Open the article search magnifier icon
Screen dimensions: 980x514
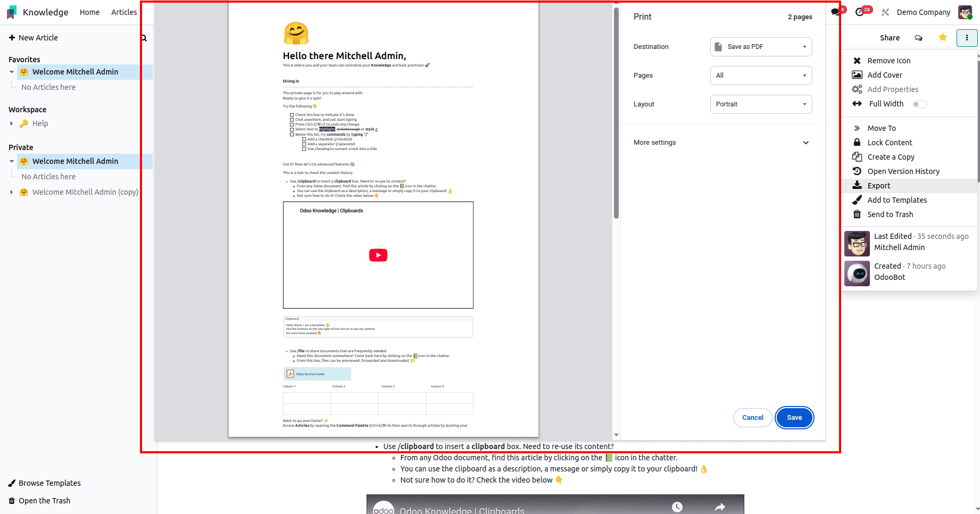point(144,38)
